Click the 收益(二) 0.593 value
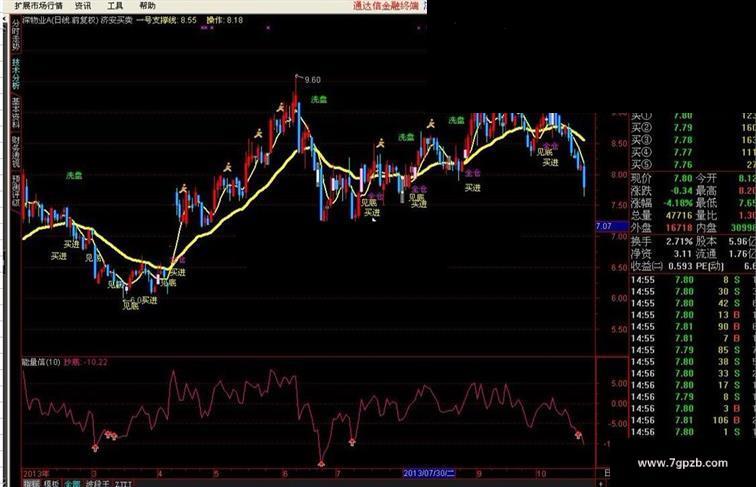This screenshot has height=487, width=756. [x=679, y=266]
